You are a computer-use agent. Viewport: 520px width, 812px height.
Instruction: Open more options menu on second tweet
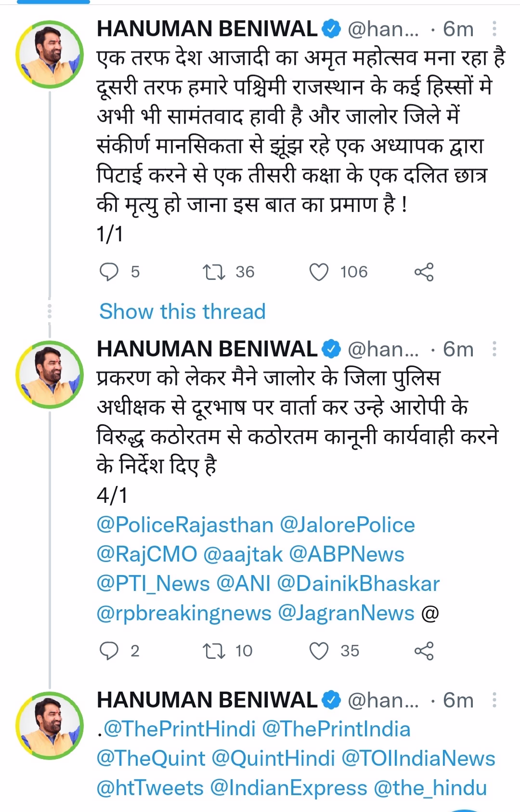pyautogui.click(x=494, y=349)
